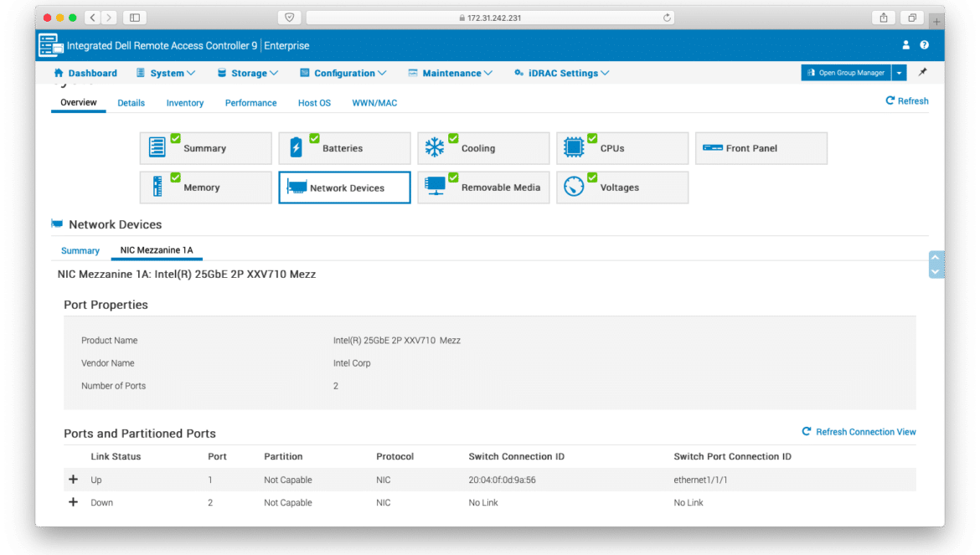The image size is (980, 555).
Task: Click the Open Group Manager button
Action: [x=846, y=73]
